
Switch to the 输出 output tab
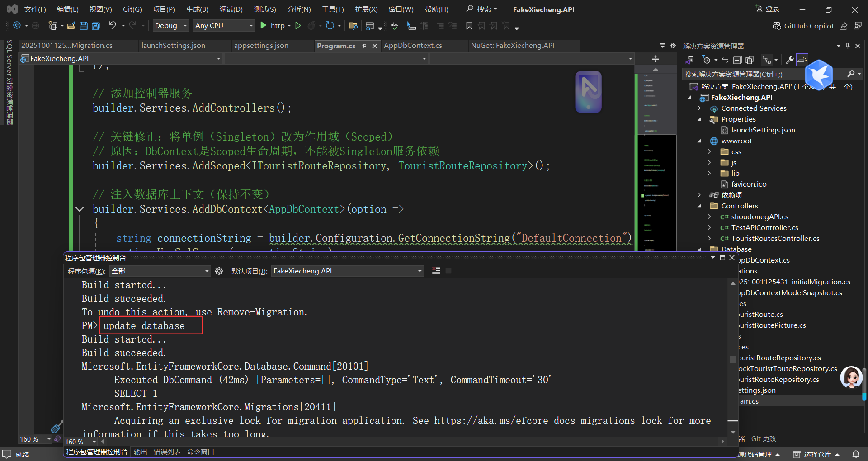tap(141, 452)
